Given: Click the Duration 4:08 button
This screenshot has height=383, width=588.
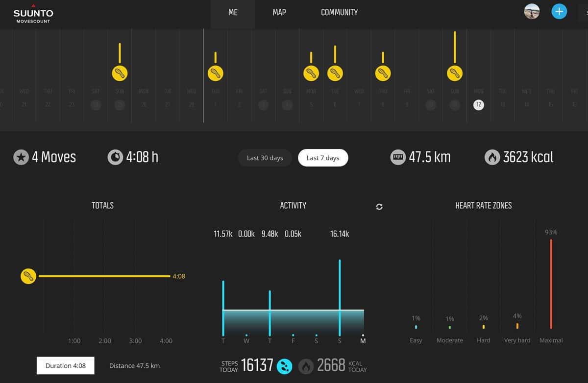Looking at the screenshot, I should 65,365.
